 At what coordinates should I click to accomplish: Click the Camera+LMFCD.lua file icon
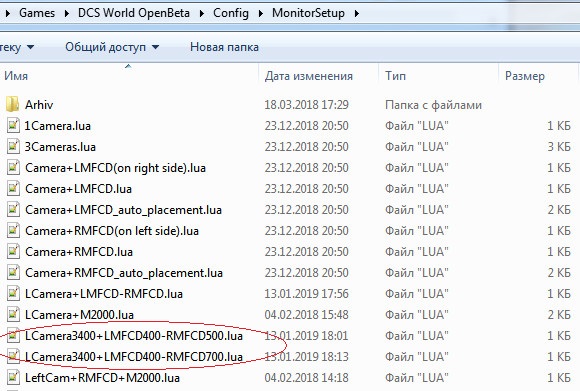13,189
